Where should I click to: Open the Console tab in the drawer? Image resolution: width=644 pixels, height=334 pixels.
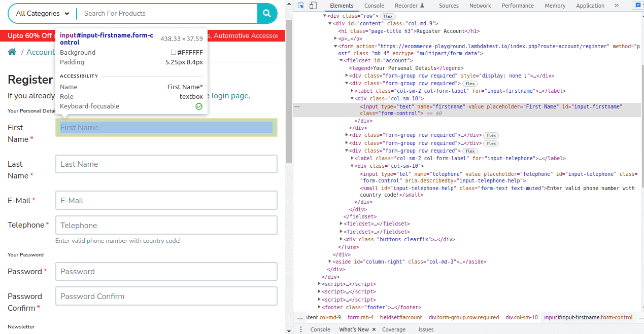point(320,329)
